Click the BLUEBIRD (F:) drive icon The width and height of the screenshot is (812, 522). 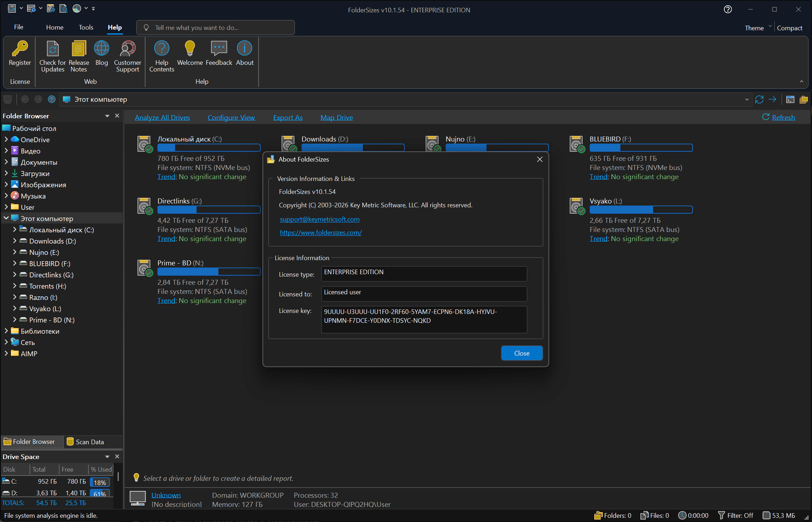[578, 144]
